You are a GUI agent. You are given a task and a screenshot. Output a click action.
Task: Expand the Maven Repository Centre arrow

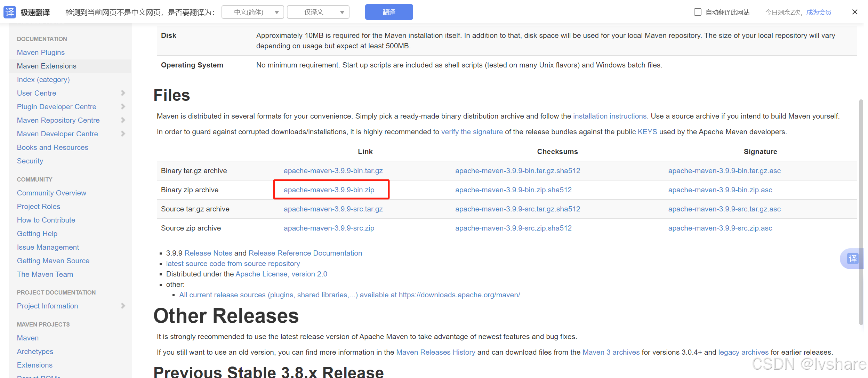(123, 120)
